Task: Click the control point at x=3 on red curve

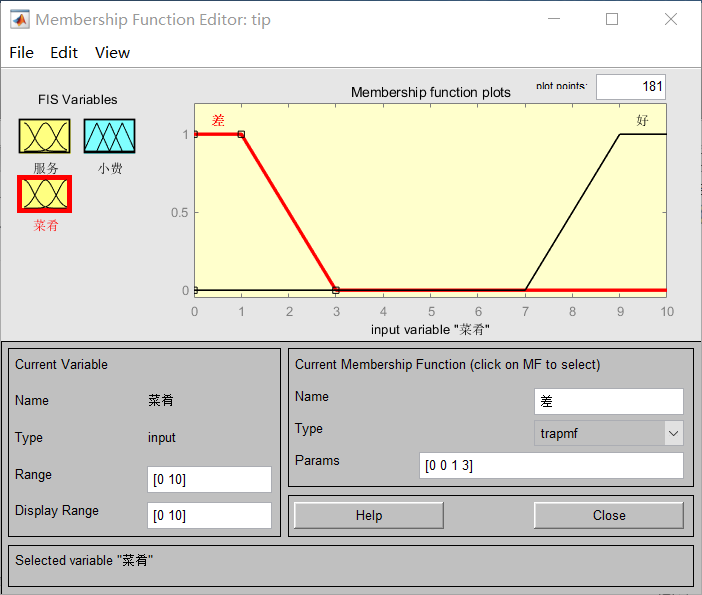Action: (336, 290)
